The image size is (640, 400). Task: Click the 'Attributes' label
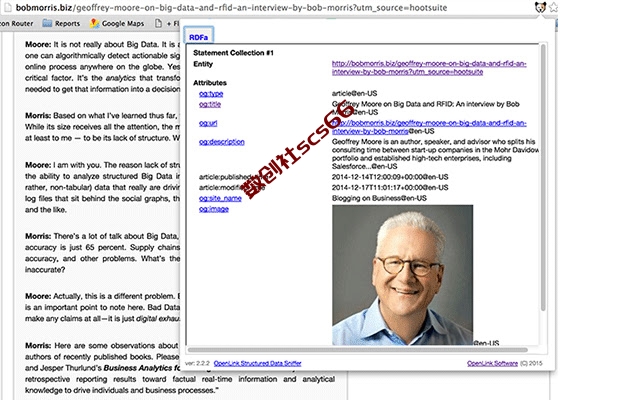click(x=210, y=82)
